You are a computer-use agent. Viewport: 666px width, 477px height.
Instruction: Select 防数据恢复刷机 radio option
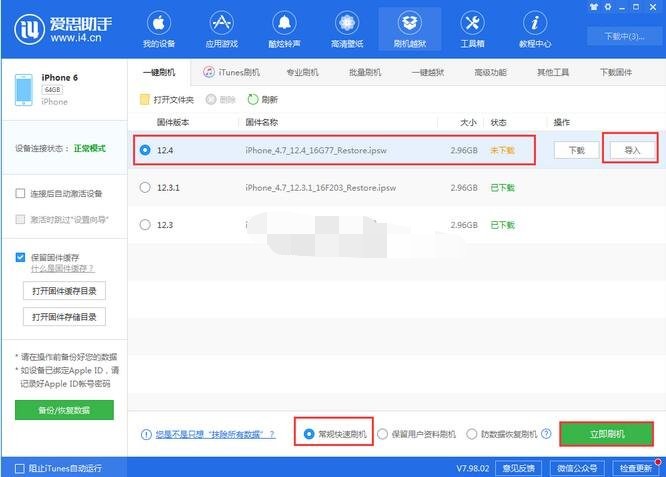472,434
